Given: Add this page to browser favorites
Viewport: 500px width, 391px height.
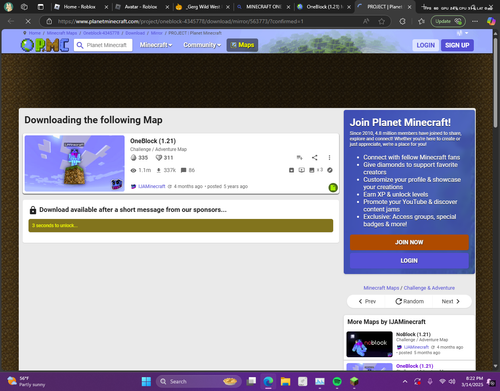Looking at the screenshot, I should pos(382,21).
